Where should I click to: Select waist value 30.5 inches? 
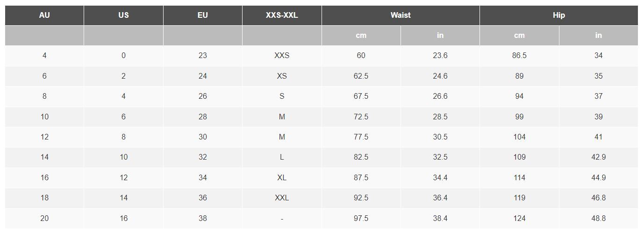coord(440,137)
